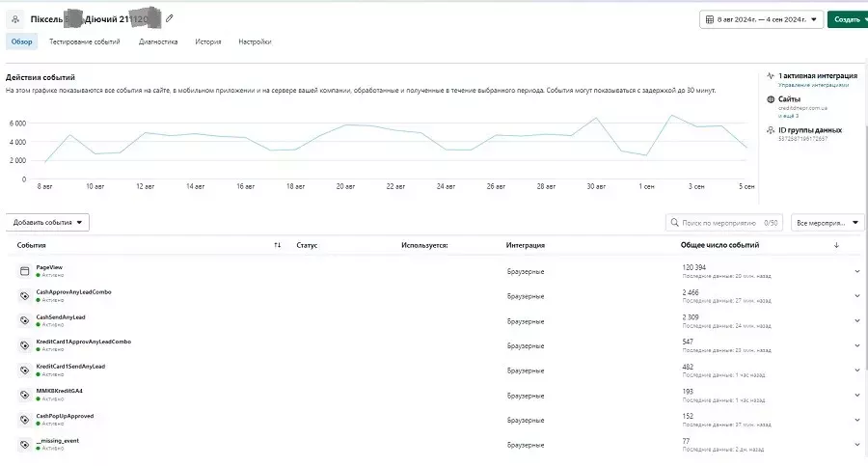868x466 pixels.
Task: Click the tag icon for CashSendAnyLead
Action: [24, 320]
